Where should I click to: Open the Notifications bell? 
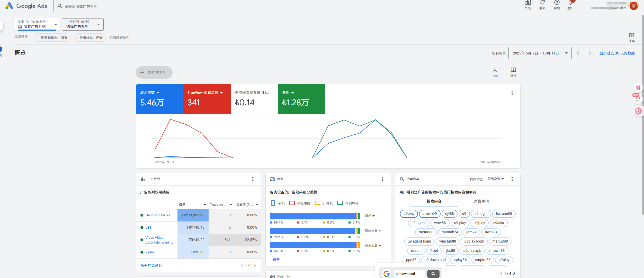pos(570,3)
